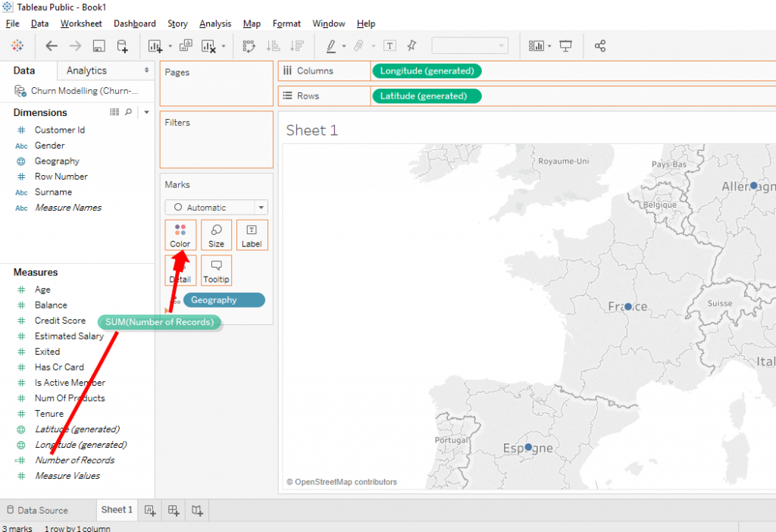Select the Estimated Salary measure
Screen dimensions: 776x532
pyautogui.click(x=69, y=336)
